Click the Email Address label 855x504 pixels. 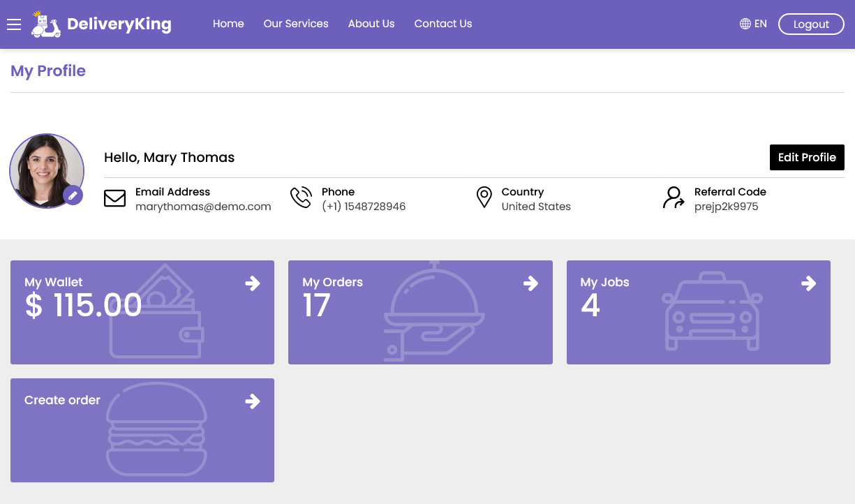172,191
